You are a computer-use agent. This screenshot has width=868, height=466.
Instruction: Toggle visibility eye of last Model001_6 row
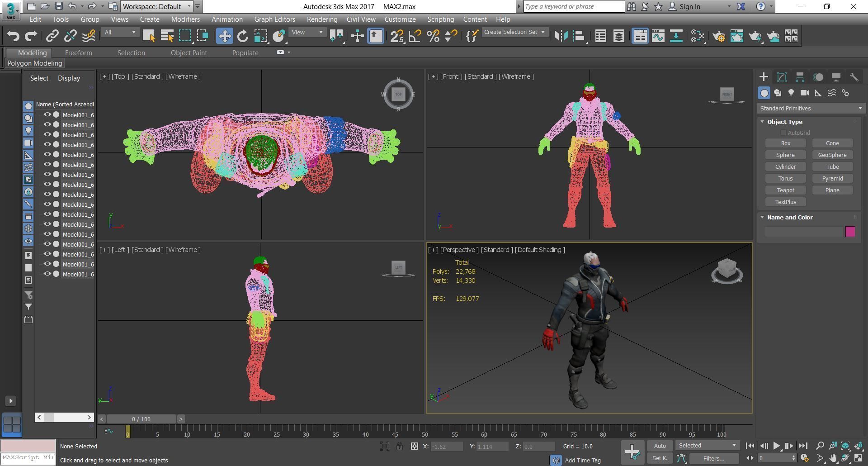point(47,274)
